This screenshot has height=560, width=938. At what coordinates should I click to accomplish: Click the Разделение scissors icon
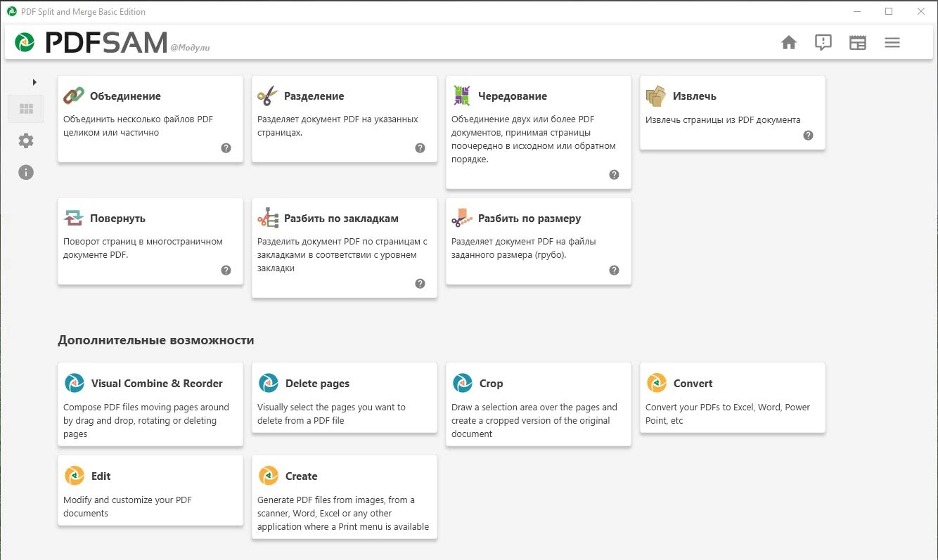(x=268, y=96)
